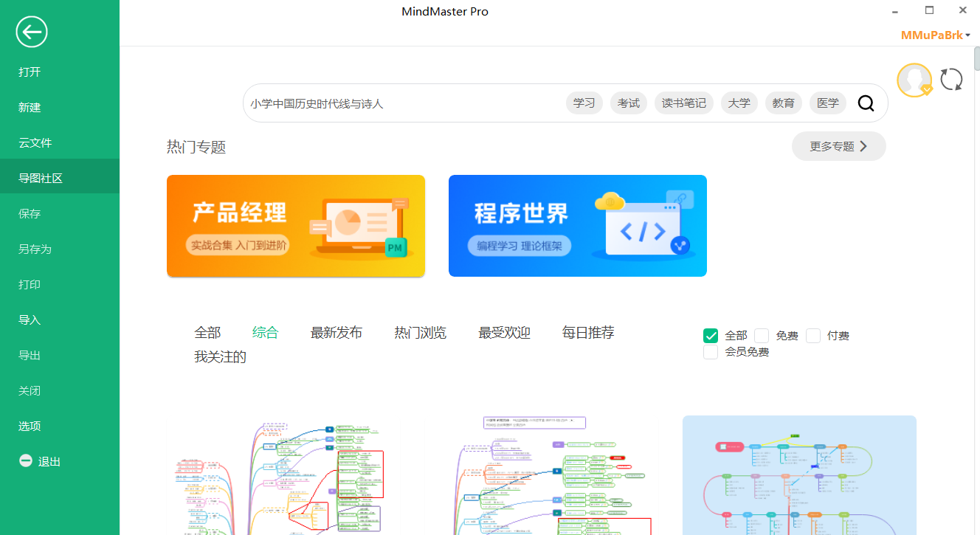980x535 pixels.
Task: Click the search input field
Action: (398, 103)
